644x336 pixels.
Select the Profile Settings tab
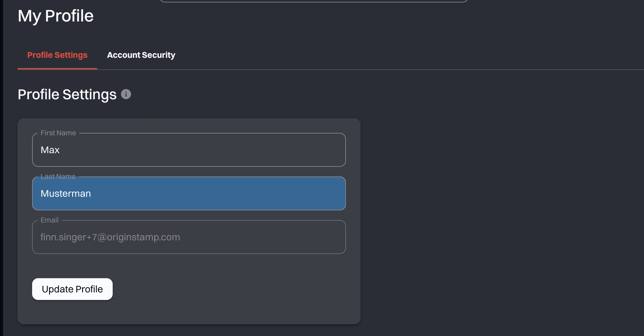(x=57, y=55)
